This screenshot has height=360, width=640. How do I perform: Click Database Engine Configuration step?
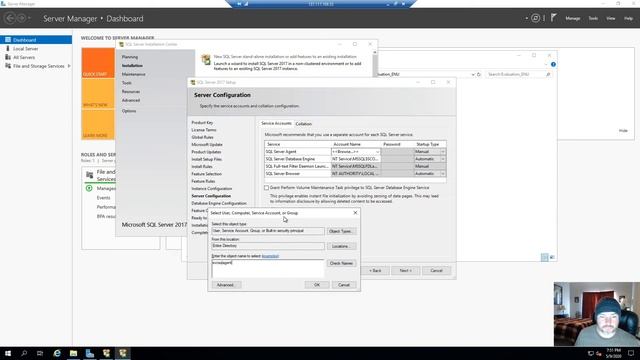(219, 203)
